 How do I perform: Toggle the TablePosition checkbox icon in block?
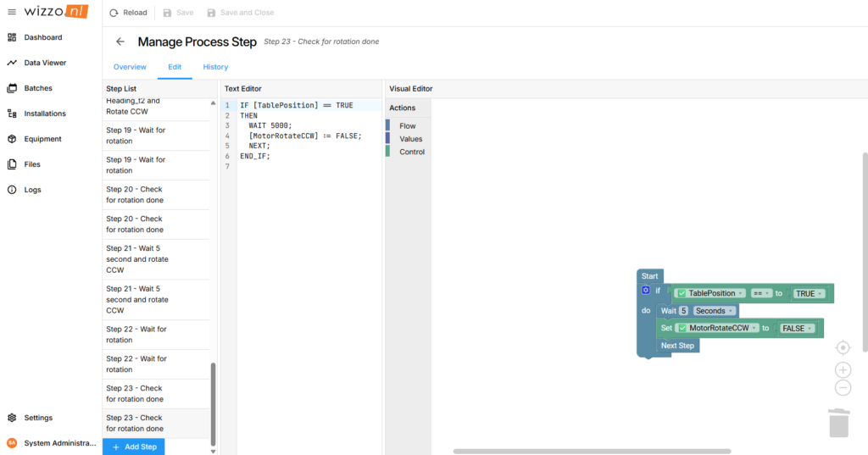coord(681,293)
